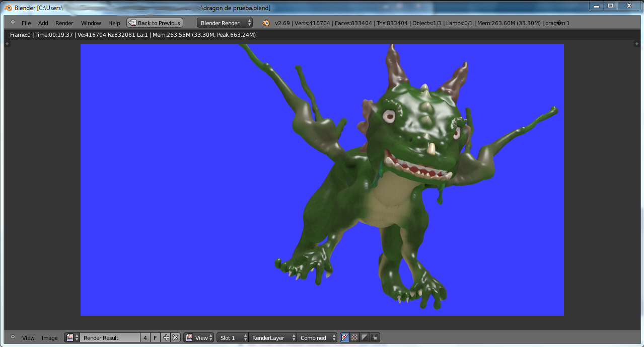The height and width of the screenshot is (347, 644).
Task: Toggle Z-buffer channel display mode
Action: (375, 338)
